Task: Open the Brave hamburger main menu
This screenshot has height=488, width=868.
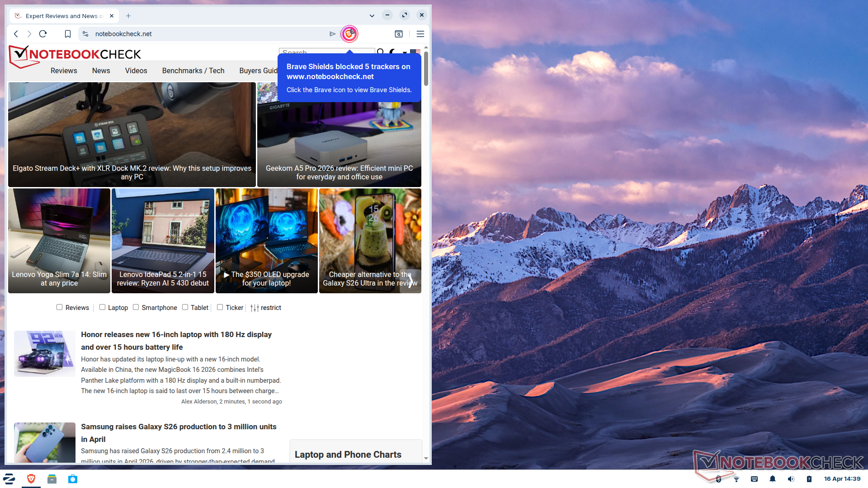Action: pos(420,34)
